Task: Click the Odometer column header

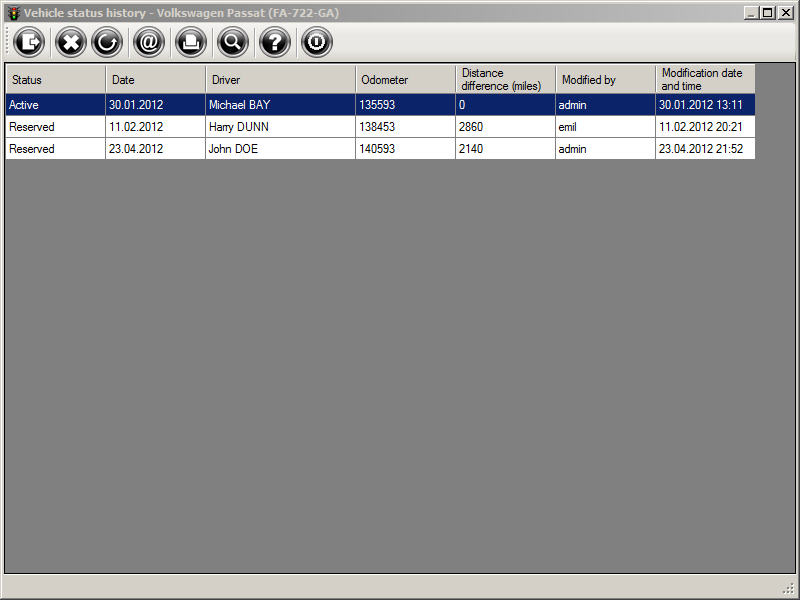Action: pos(405,79)
